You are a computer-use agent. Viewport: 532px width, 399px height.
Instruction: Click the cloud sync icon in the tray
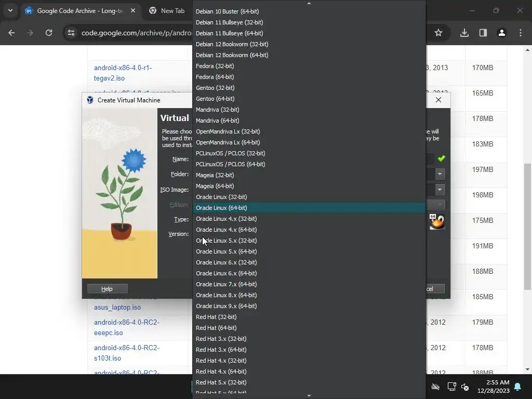tap(435, 387)
